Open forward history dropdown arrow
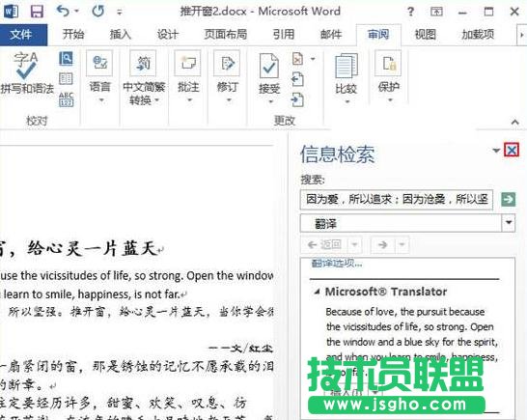 coord(402,245)
